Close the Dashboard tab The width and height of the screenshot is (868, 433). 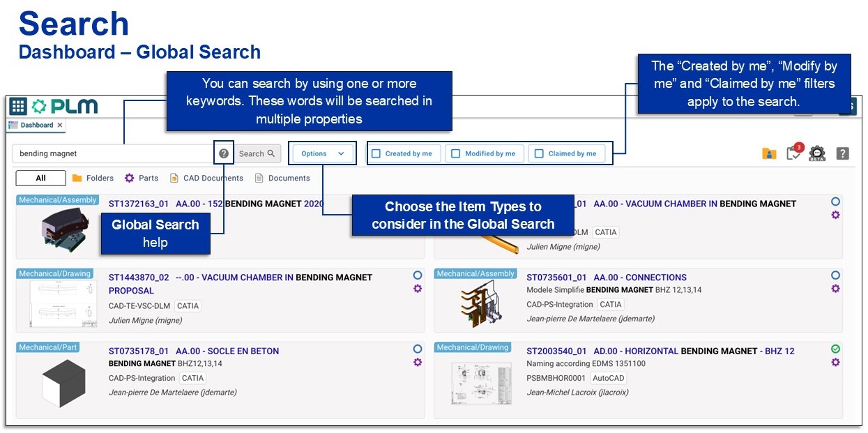(60, 126)
